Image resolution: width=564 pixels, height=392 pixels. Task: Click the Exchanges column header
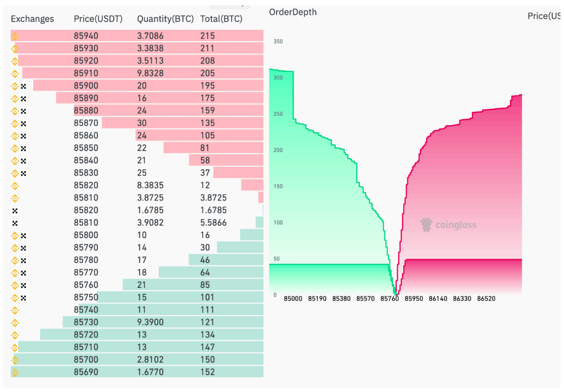pos(32,19)
